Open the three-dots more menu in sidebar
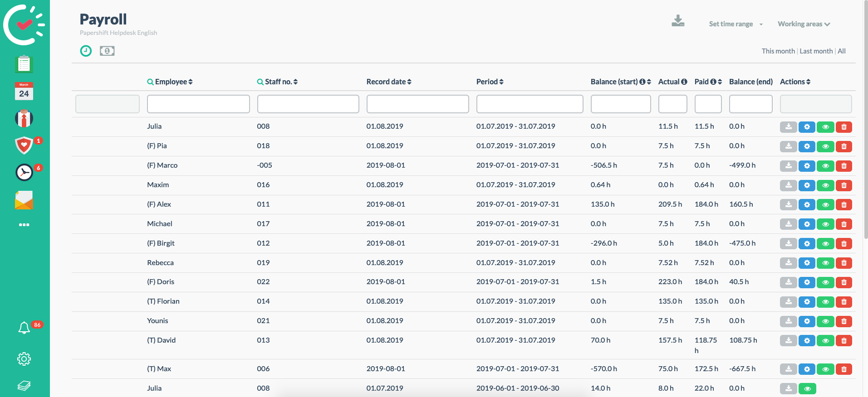Screen dimensions: 868x397 click(x=24, y=225)
